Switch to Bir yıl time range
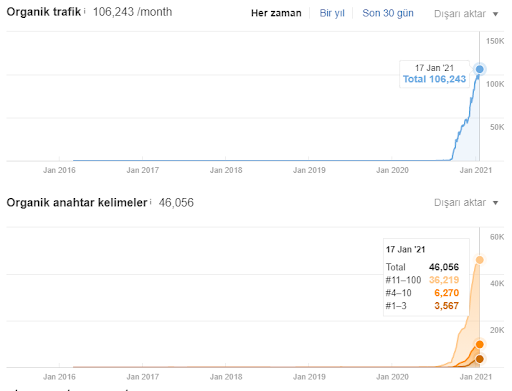The height and width of the screenshot is (391, 512). click(x=332, y=13)
